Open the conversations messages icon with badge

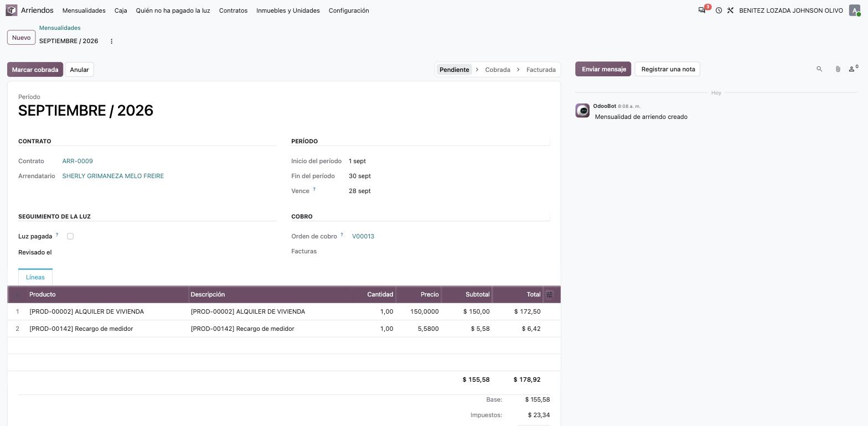(x=702, y=10)
